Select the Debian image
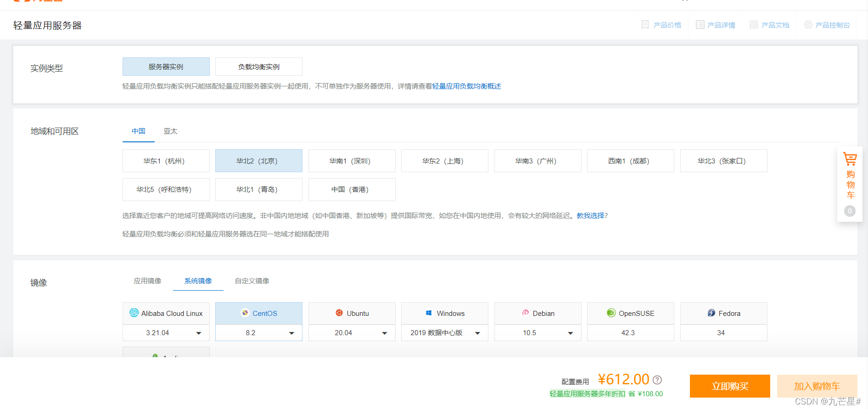Screen dimensions: 868x410 (x=538, y=313)
